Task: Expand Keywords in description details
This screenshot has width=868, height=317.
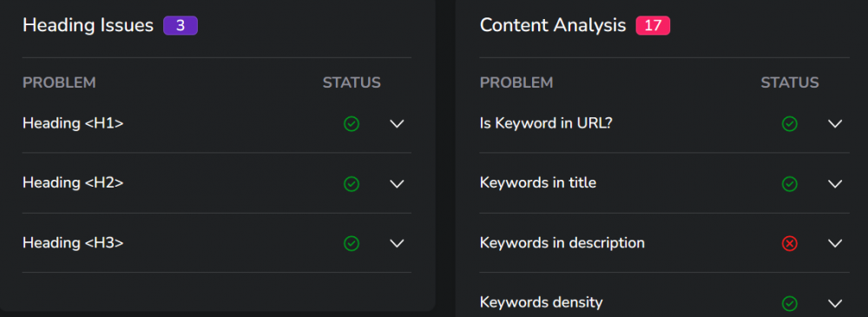Action: pos(835,243)
